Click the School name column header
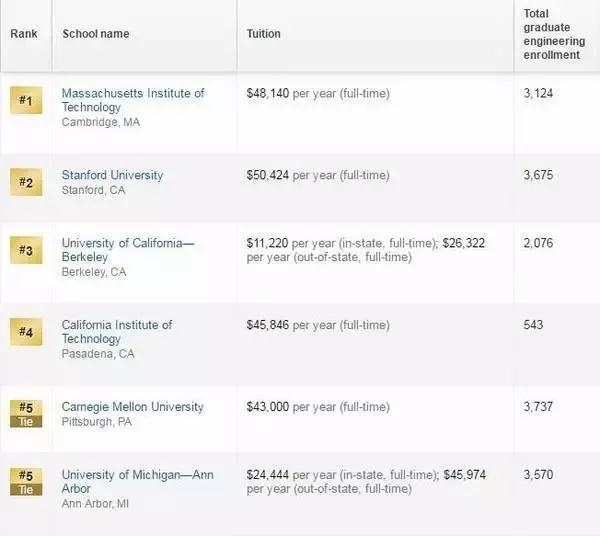This screenshot has height=536, width=600. [96, 34]
